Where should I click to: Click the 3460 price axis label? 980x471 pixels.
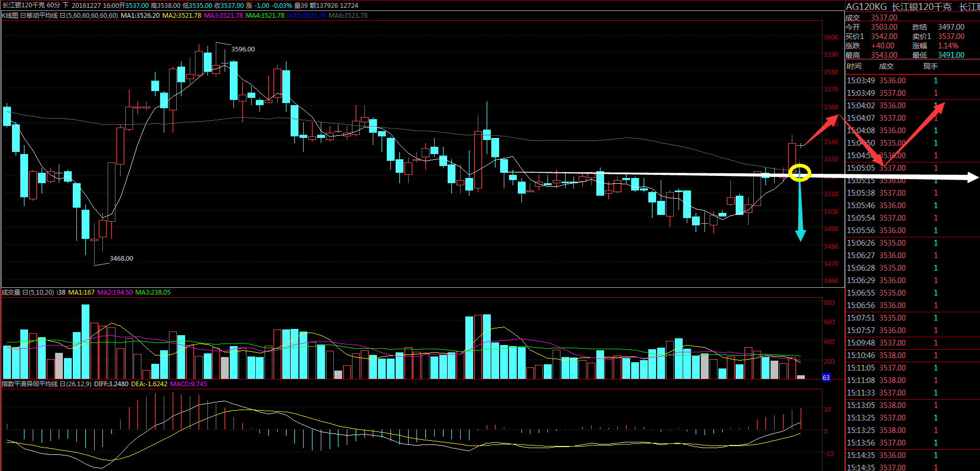point(831,281)
